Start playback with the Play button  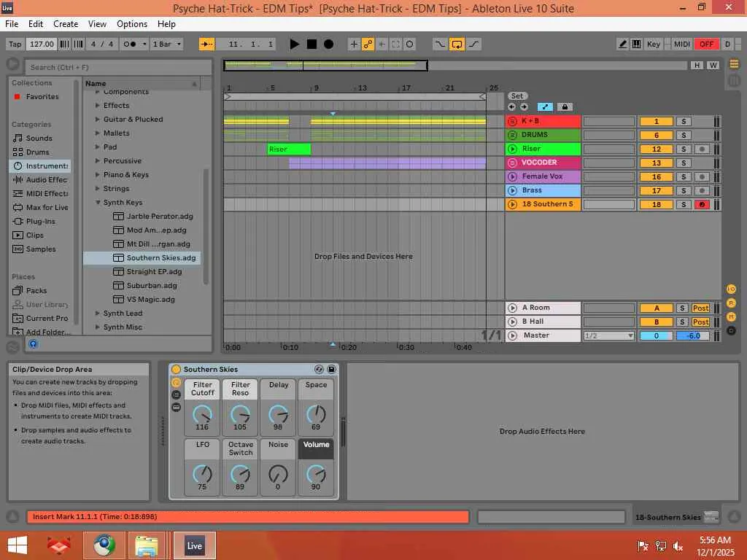(295, 44)
